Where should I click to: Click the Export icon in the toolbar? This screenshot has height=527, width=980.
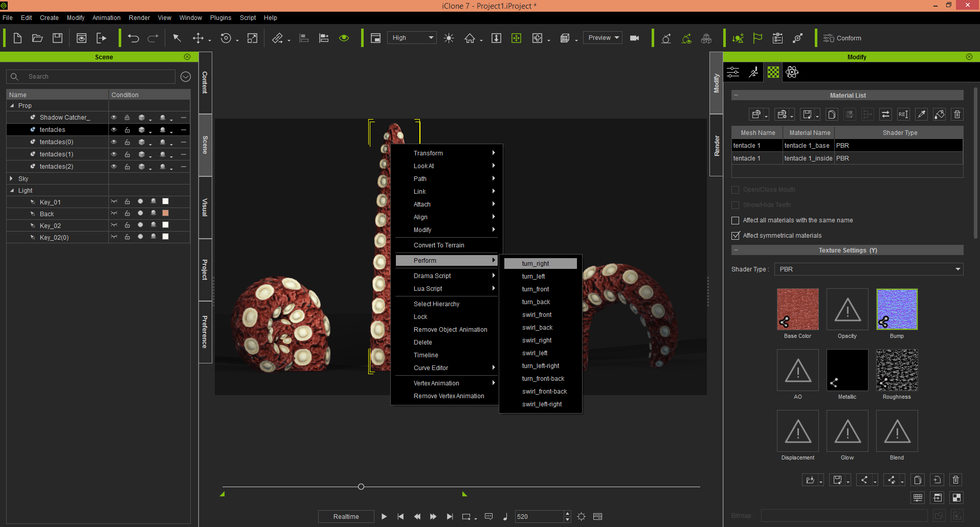click(101, 38)
